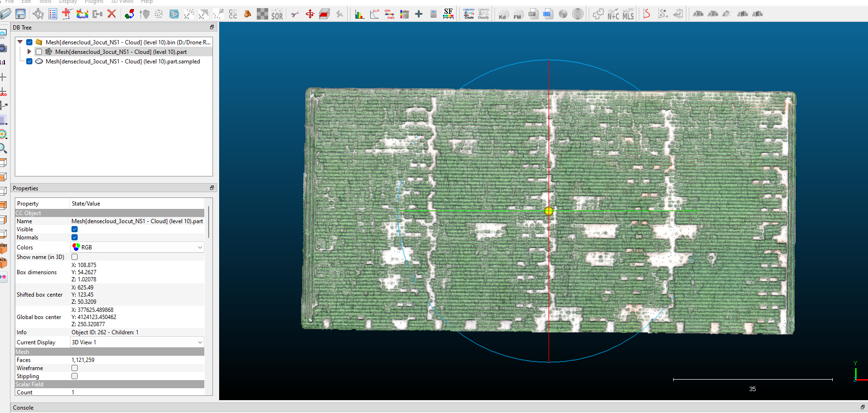Open the Plugins menu
The image size is (868, 413).
coord(94,2)
